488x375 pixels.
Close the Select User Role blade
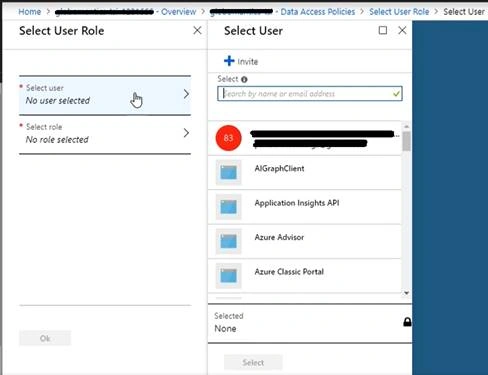click(197, 30)
